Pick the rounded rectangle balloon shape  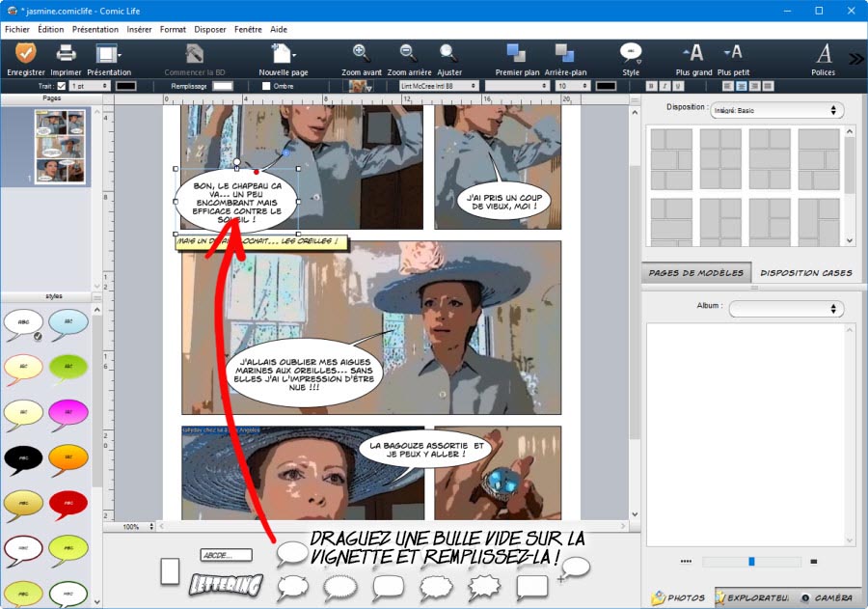tap(388, 588)
